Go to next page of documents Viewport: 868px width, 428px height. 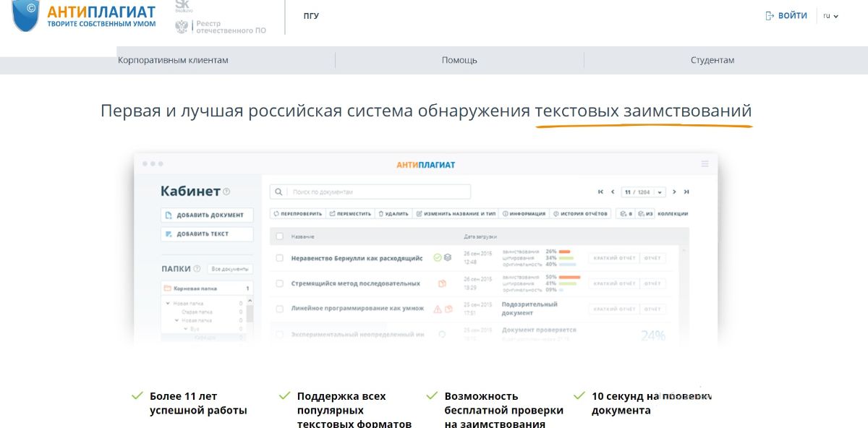click(x=674, y=192)
